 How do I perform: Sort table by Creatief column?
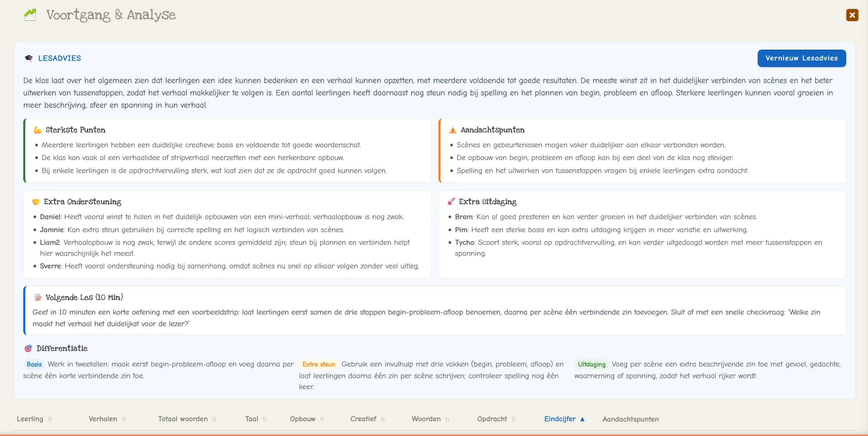click(367, 419)
